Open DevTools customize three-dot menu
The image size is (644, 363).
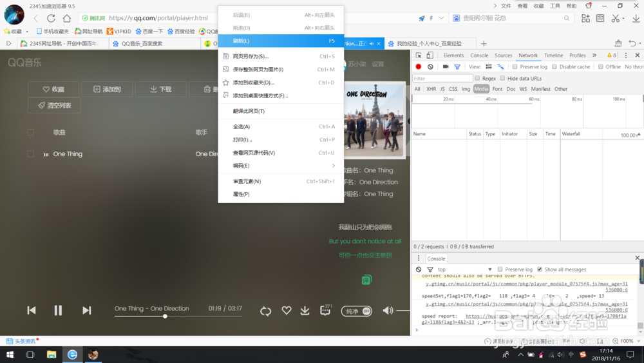tap(625, 55)
